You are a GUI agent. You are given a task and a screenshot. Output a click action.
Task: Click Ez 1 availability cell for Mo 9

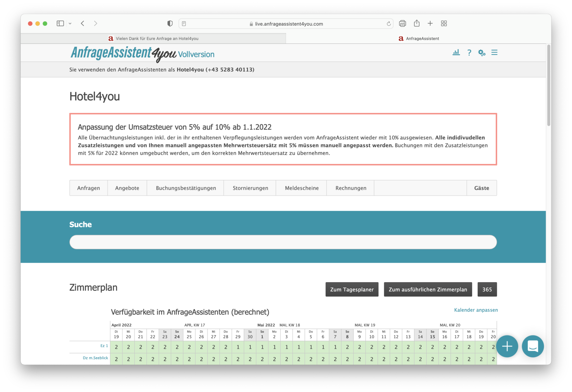pos(359,347)
